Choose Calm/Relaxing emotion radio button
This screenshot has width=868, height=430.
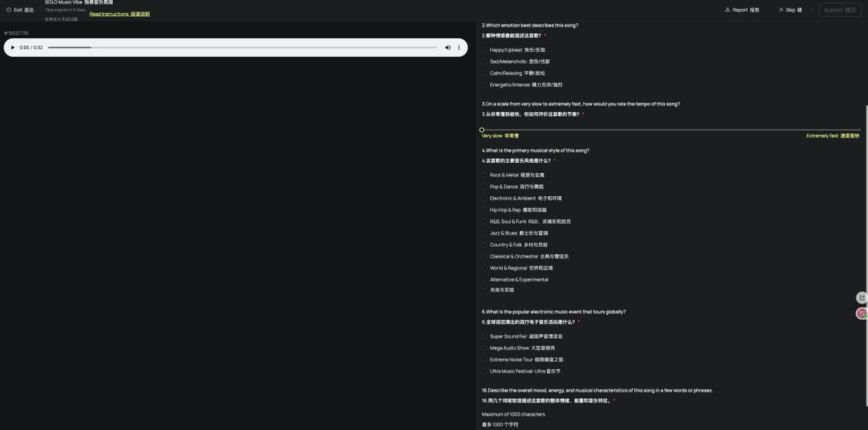485,73
